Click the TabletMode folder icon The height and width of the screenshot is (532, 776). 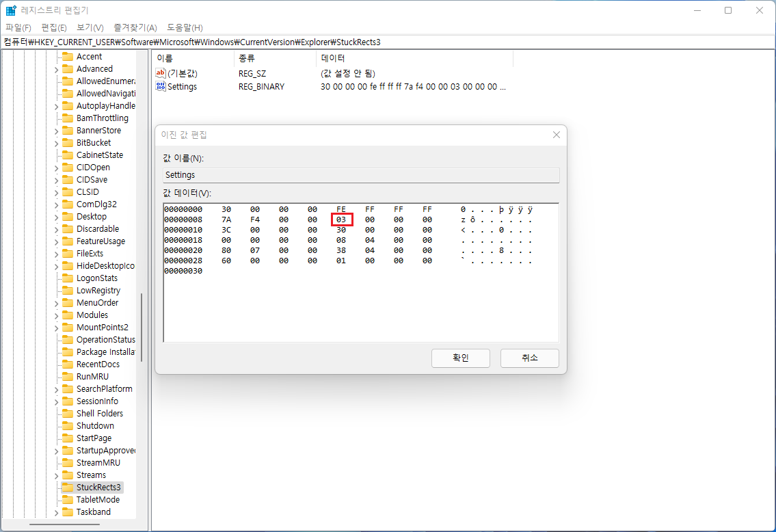[x=67, y=500]
